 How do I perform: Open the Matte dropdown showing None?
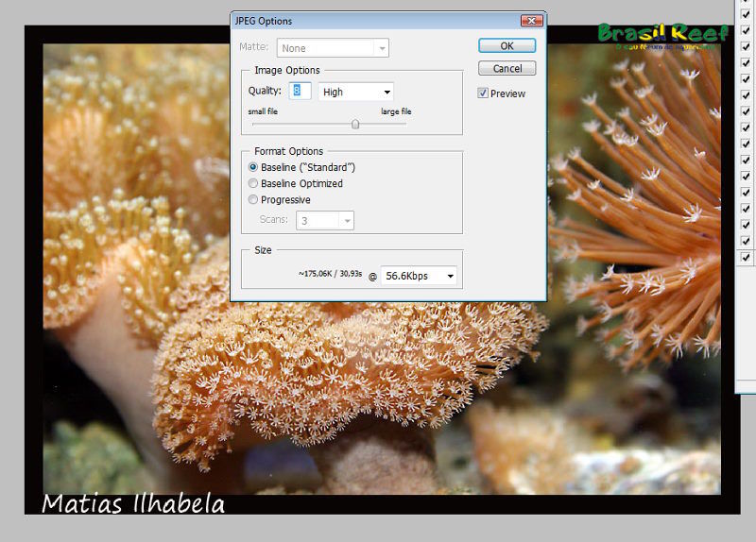coord(333,48)
